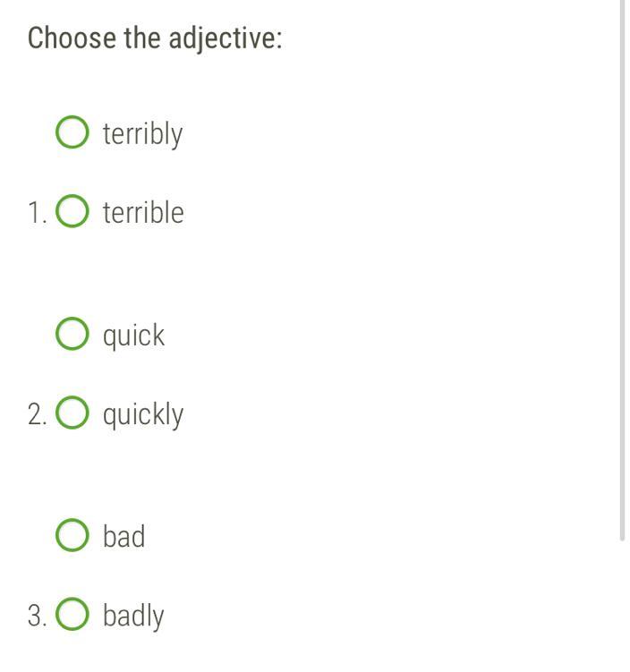Tap the "quick" answer text
Screen dimensions: 630x672
(x=133, y=336)
